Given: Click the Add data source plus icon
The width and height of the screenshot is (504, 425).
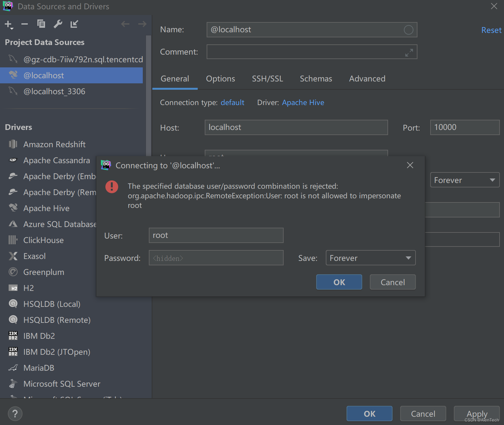Looking at the screenshot, I should pyautogui.click(x=9, y=24).
